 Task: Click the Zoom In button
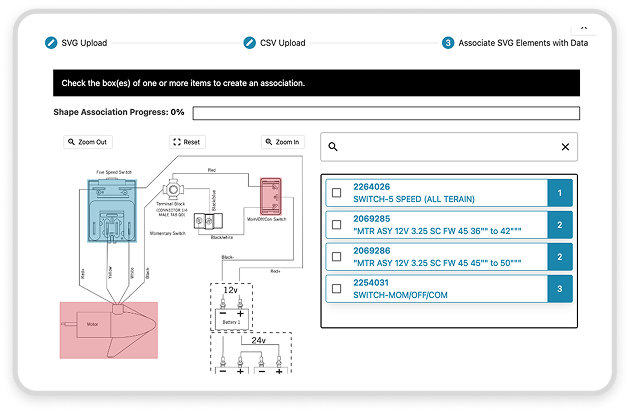tap(281, 142)
